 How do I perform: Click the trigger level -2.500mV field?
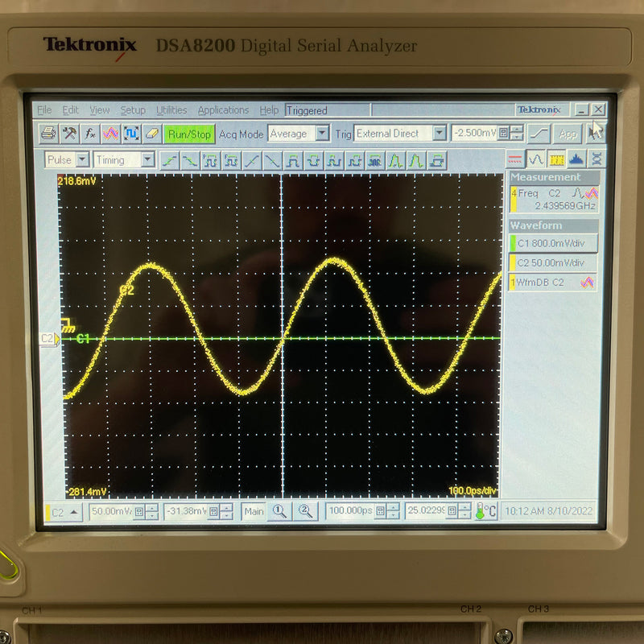pos(474,133)
